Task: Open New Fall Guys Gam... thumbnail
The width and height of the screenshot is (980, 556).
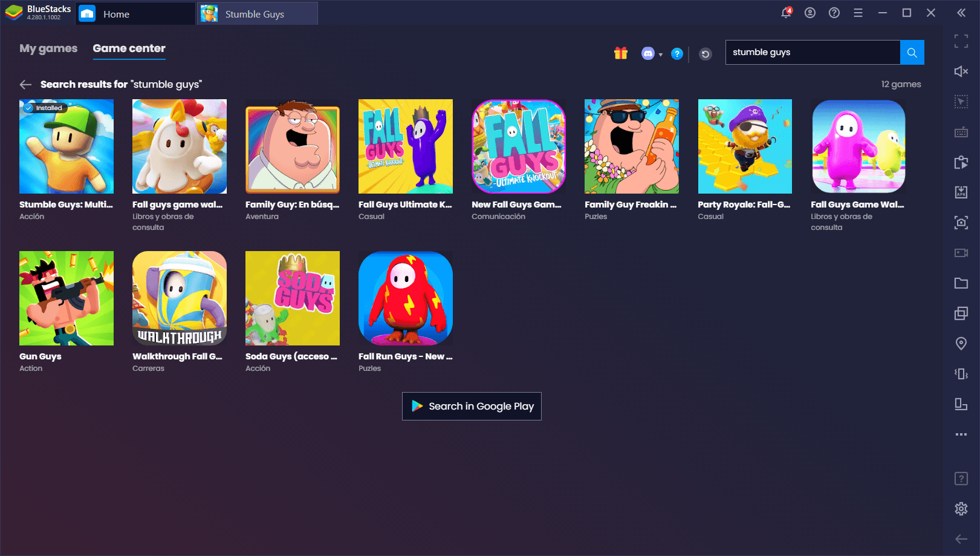Action: tap(519, 146)
